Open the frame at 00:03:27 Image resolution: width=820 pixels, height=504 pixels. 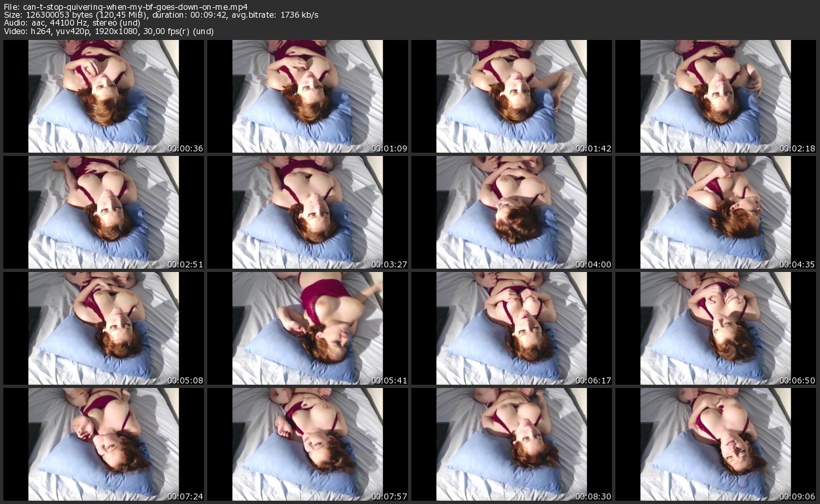[x=308, y=212]
